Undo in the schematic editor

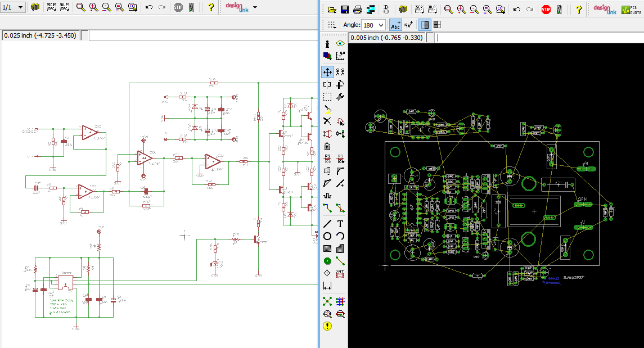148,7
